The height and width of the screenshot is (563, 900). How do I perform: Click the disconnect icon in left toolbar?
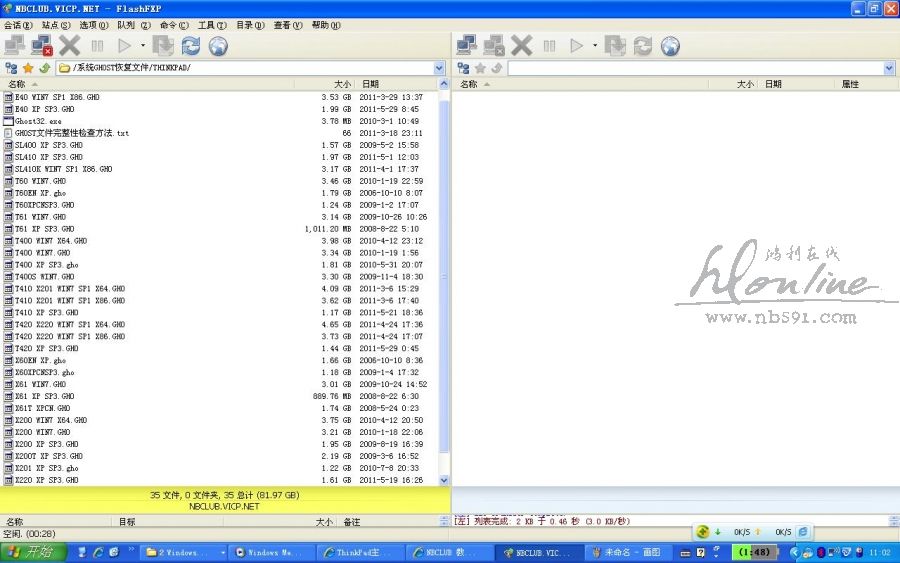coord(42,45)
